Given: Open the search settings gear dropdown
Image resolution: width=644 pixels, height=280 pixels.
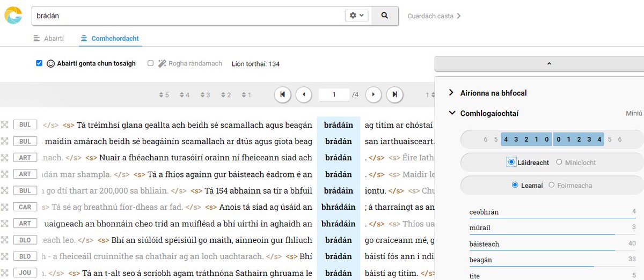Looking at the screenshot, I should click(357, 16).
